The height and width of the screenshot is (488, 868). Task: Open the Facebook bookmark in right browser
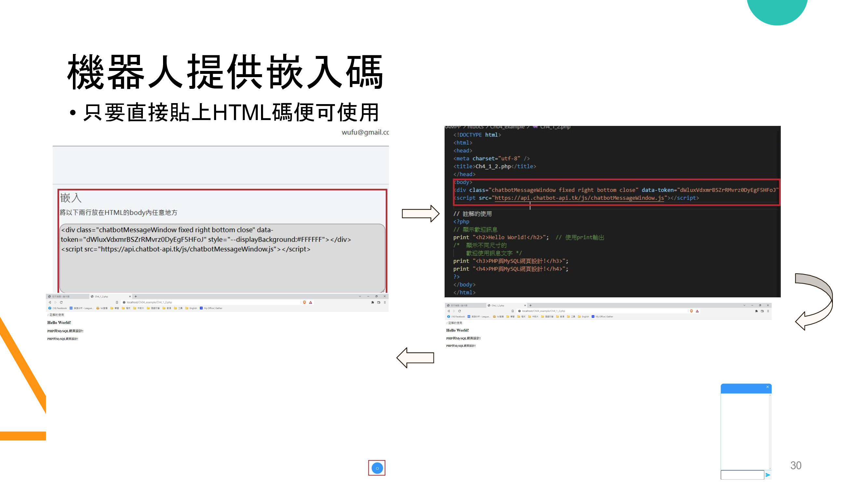[456, 317]
